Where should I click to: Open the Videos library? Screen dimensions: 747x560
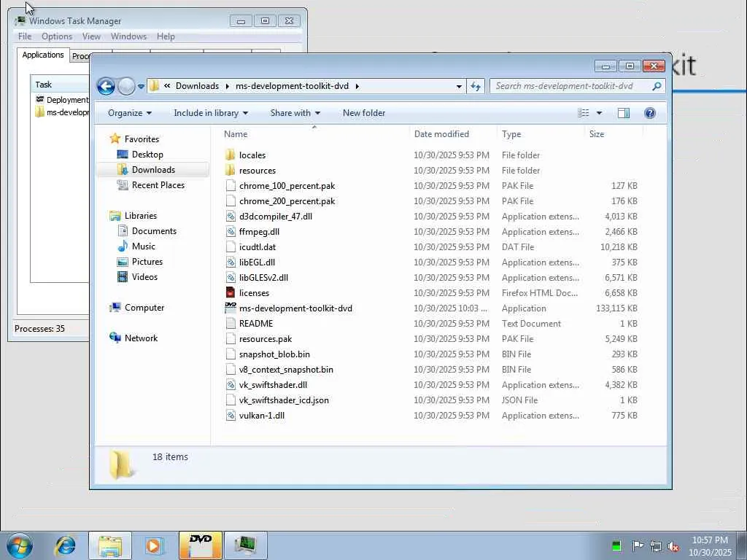click(x=144, y=276)
